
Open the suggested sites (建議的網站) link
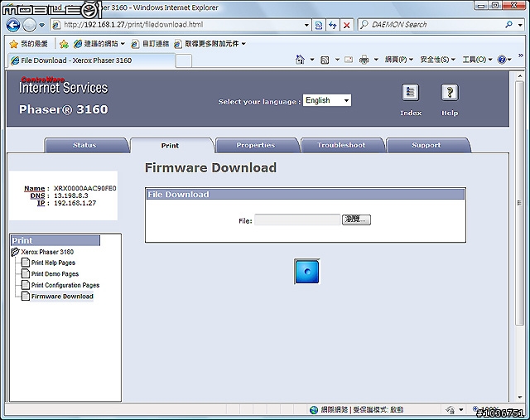pyautogui.click(x=99, y=44)
